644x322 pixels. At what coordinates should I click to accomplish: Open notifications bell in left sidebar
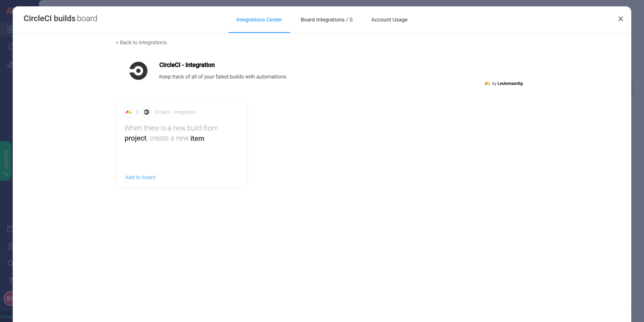[x=10, y=47]
